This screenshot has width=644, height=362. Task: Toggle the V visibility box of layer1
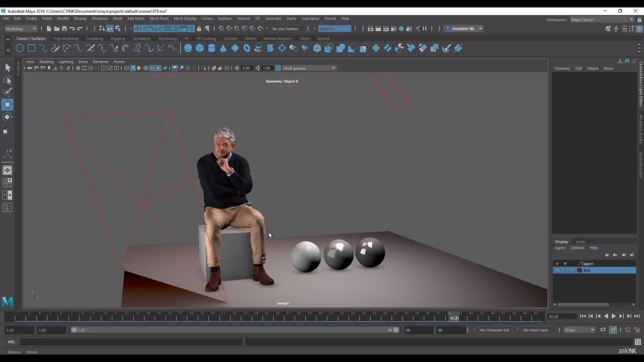[x=557, y=263]
